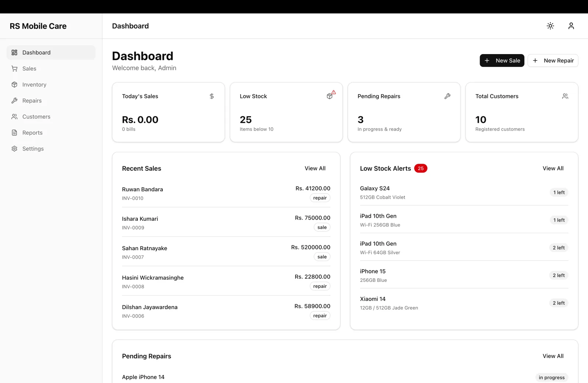Click the Reports document icon in sidebar

pos(14,132)
